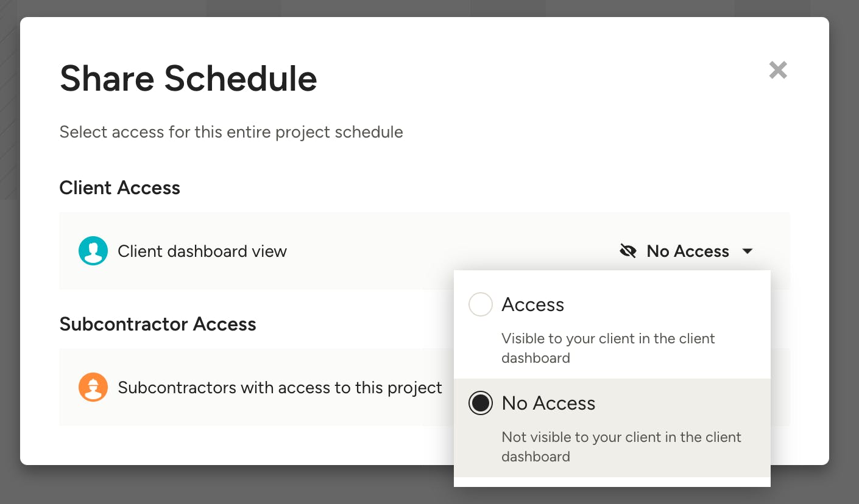Close the Share Schedule dialog
The height and width of the screenshot is (504, 859).
[778, 71]
